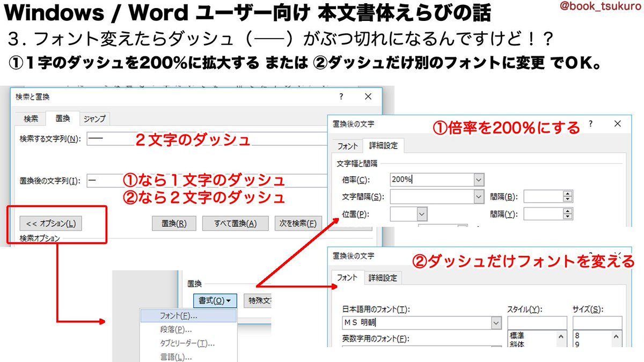Expand the 文字間隔(S) dropdown arrow
Image resolution: width=644 pixels, height=362 pixels.
[x=479, y=197]
